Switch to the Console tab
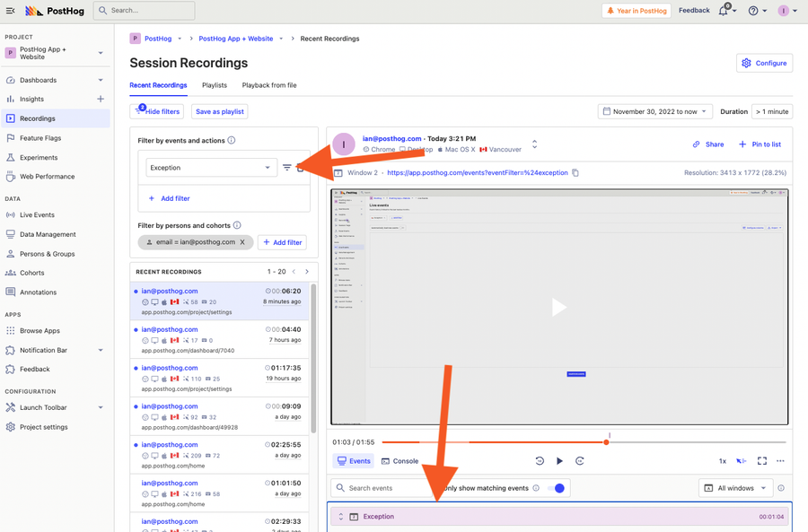Viewport: 808px width, 532px height. [400, 461]
